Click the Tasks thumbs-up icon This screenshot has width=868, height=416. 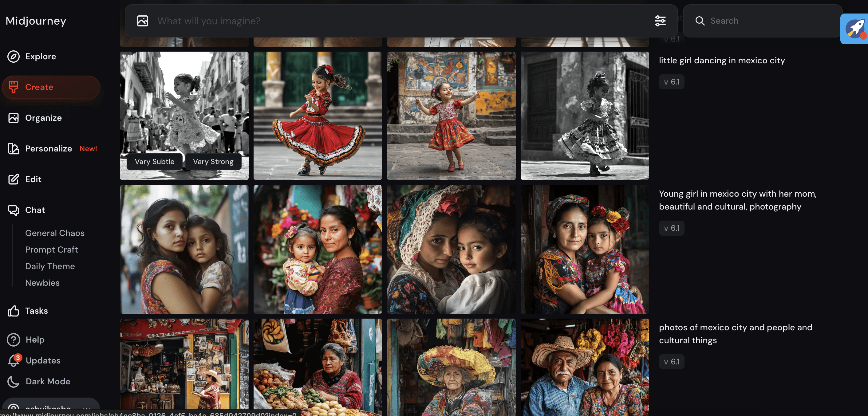tap(14, 311)
